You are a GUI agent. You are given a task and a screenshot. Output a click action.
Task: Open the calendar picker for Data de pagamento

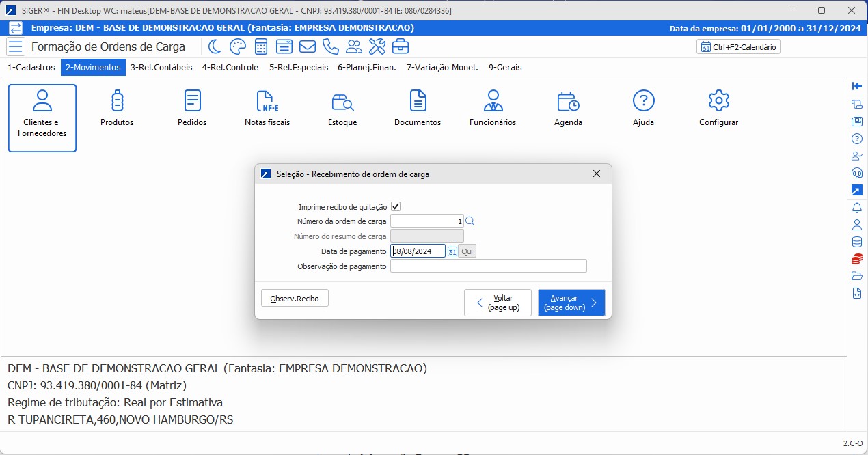click(452, 250)
